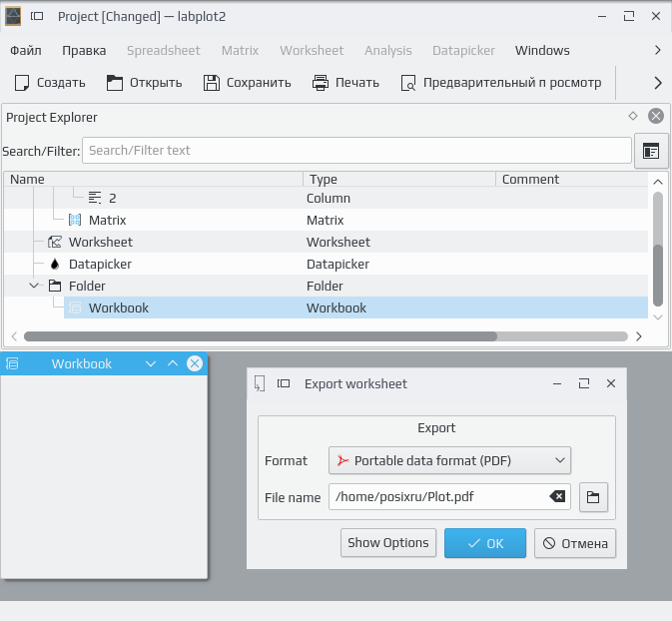Open the Matrix menu

[240, 51]
